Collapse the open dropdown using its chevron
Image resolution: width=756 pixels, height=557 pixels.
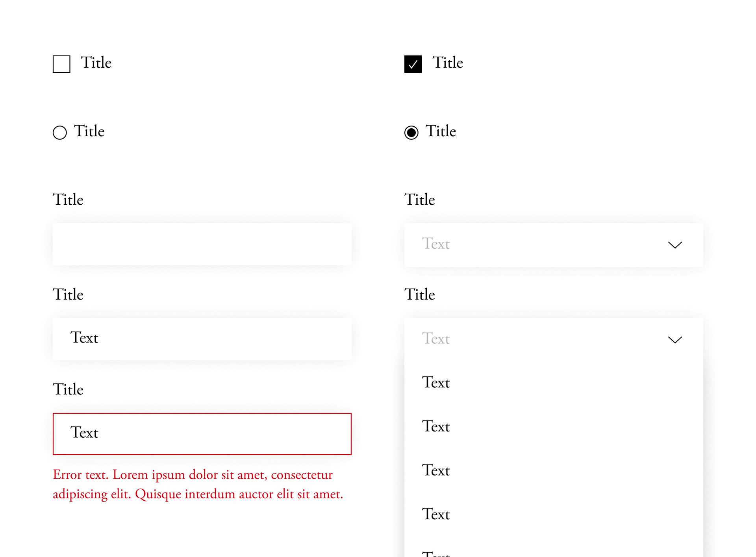point(675,340)
